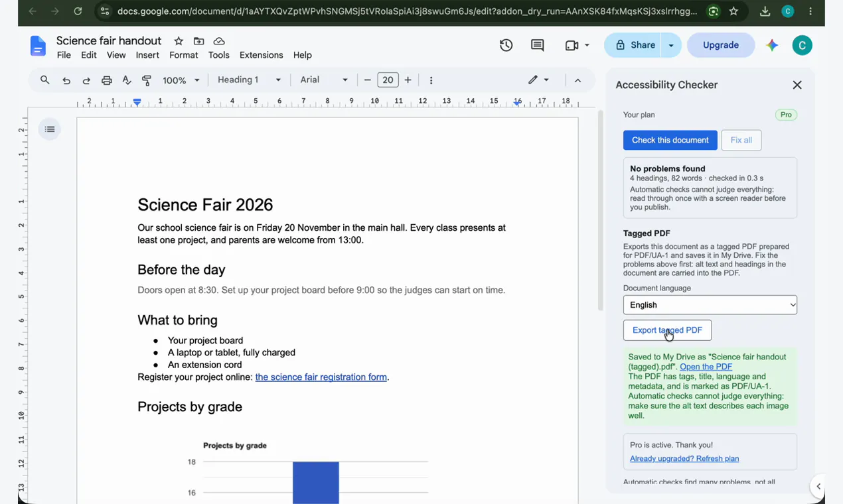Select the Document language dropdown
Screen dimensions: 843x504
[710, 305]
